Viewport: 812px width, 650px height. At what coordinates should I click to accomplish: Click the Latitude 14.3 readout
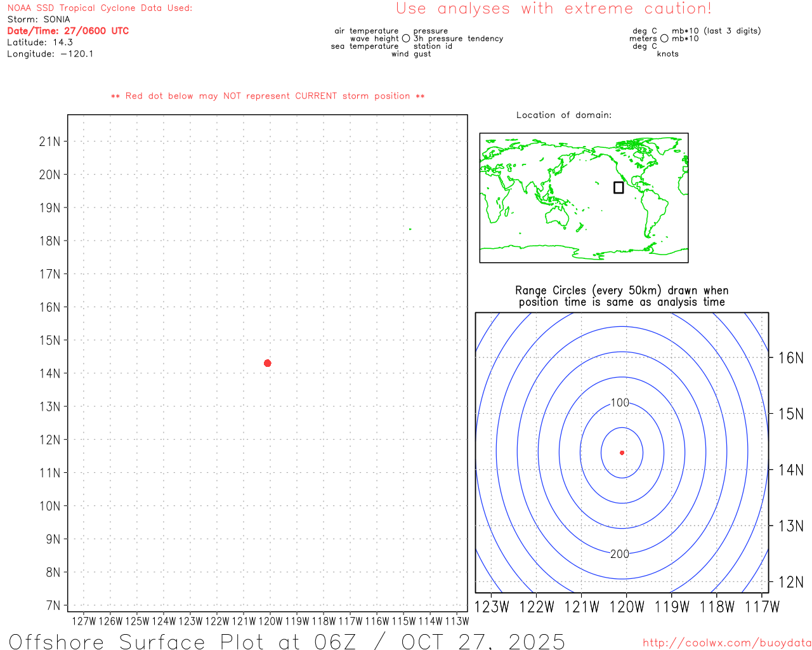point(40,43)
